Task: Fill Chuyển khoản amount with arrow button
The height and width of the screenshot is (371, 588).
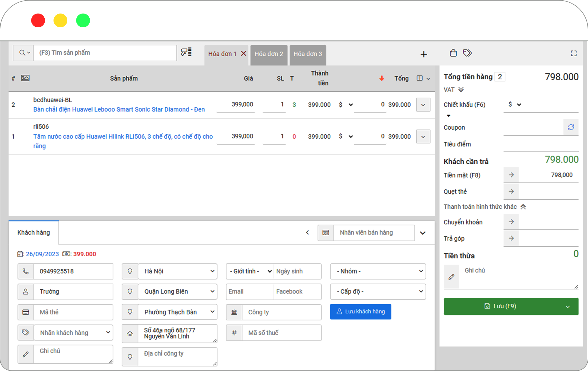Action: [x=511, y=222]
